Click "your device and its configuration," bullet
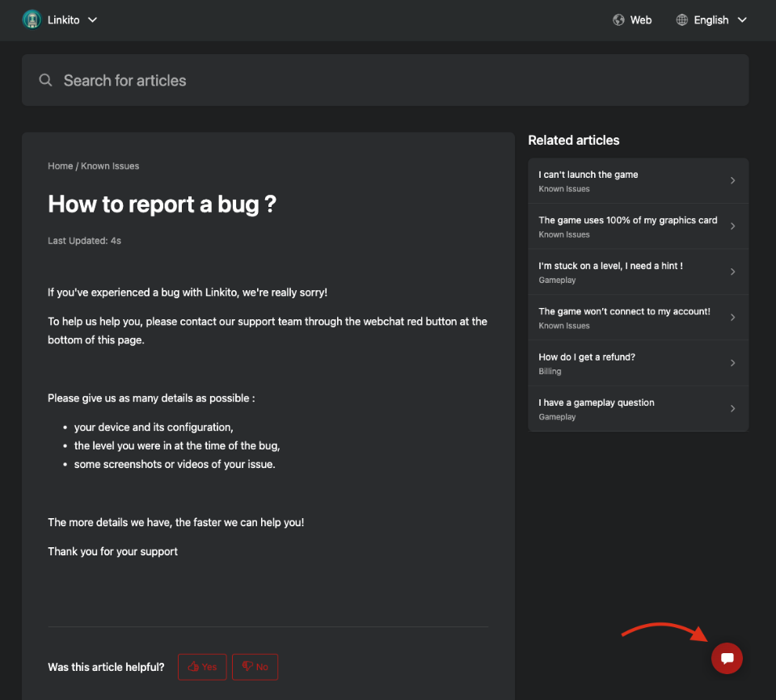The height and width of the screenshot is (700, 776). click(154, 428)
